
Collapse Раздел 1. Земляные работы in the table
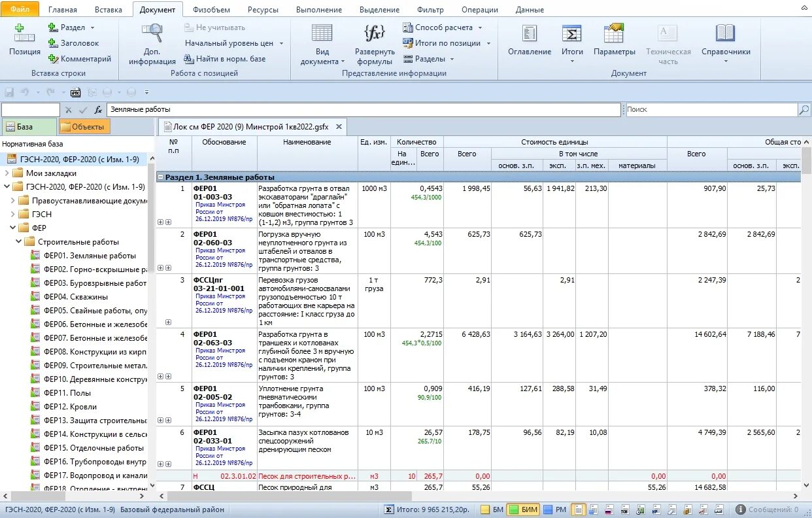coord(160,177)
